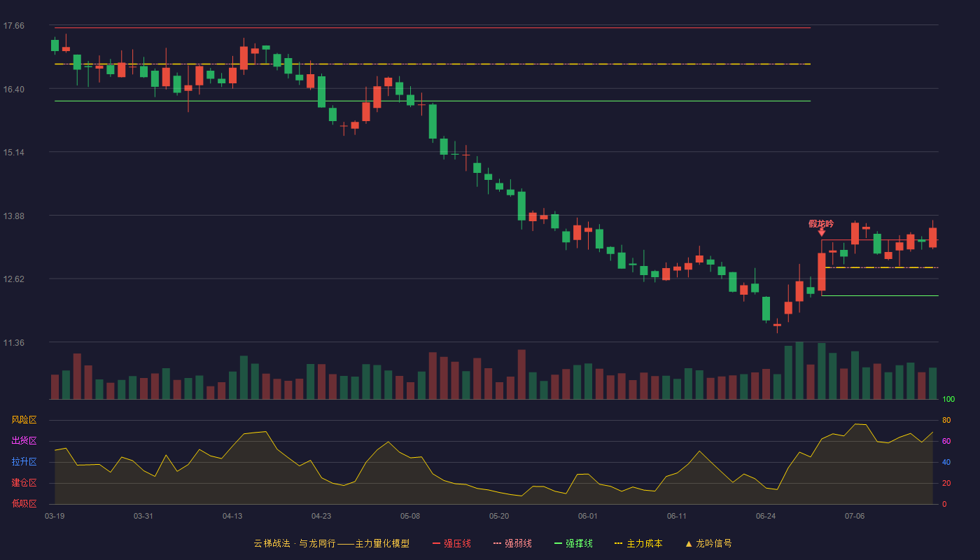Image resolution: width=980 pixels, height=560 pixels.
Task: Select the 拉升区 zone label
Action: 24,462
